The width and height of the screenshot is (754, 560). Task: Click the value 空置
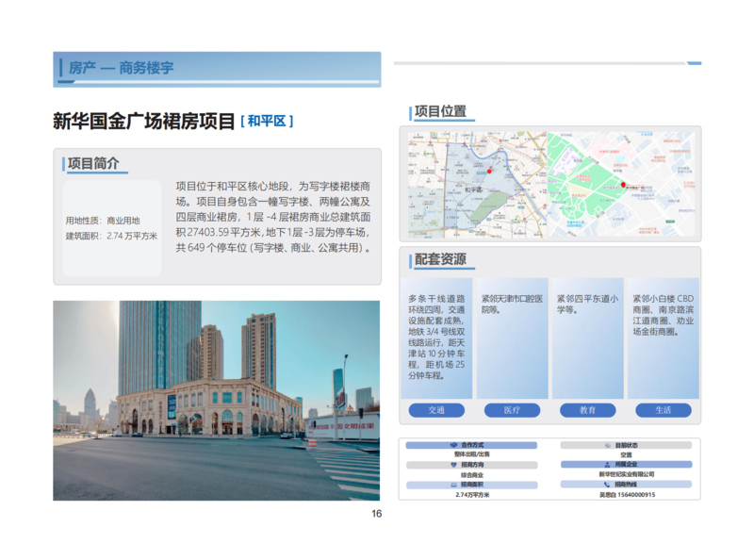pos(626,454)
